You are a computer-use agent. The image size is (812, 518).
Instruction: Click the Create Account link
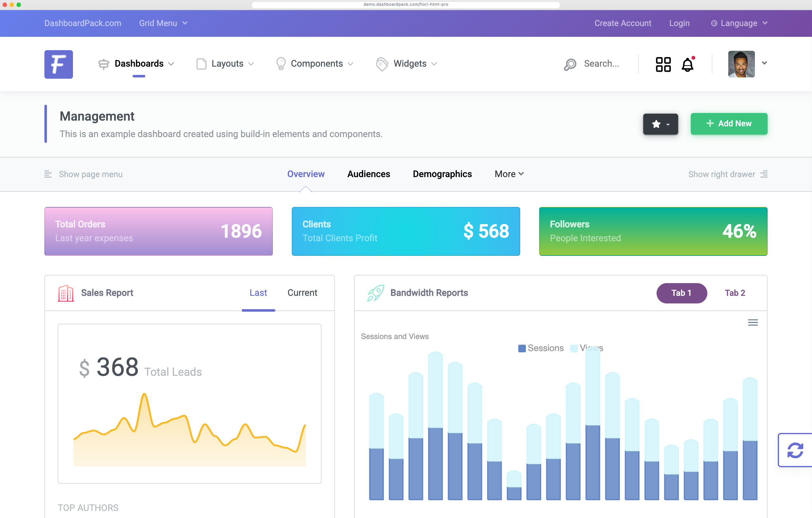tap(623, 23)
